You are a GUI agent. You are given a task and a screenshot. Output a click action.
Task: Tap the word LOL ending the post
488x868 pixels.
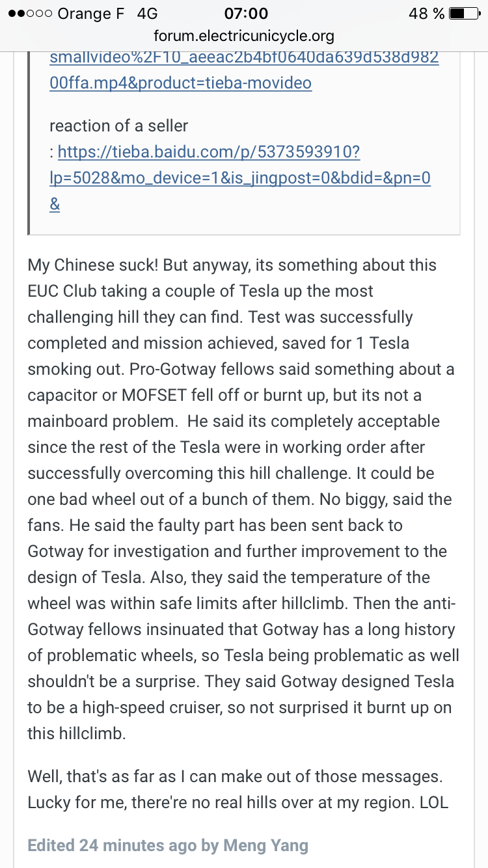tap(433, 802)
